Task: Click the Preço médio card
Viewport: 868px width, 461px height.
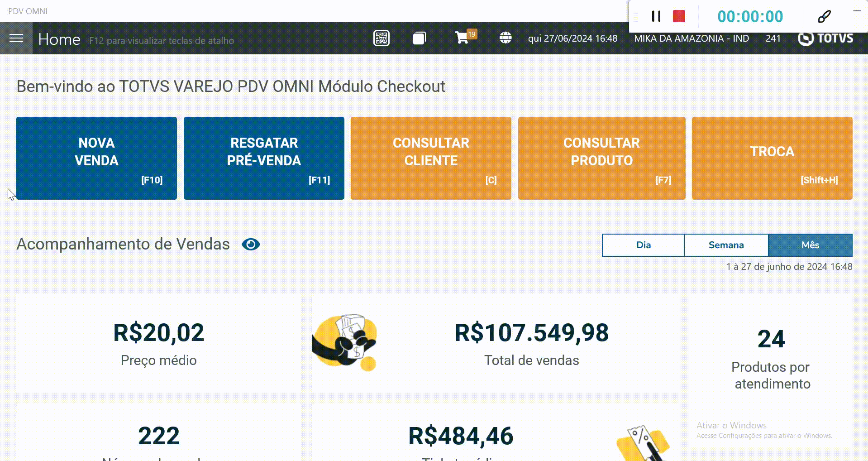Action: click(x=158, y=343)
